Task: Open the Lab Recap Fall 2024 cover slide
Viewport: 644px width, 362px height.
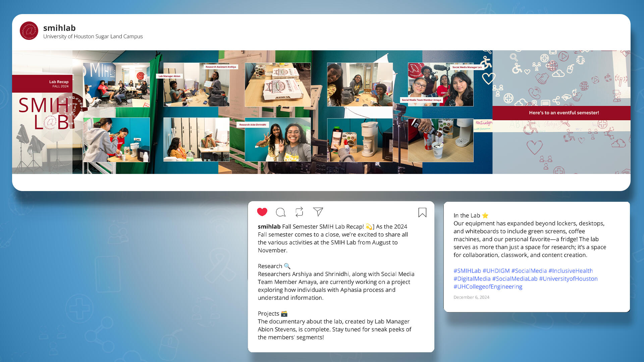Action: (42, 112)
